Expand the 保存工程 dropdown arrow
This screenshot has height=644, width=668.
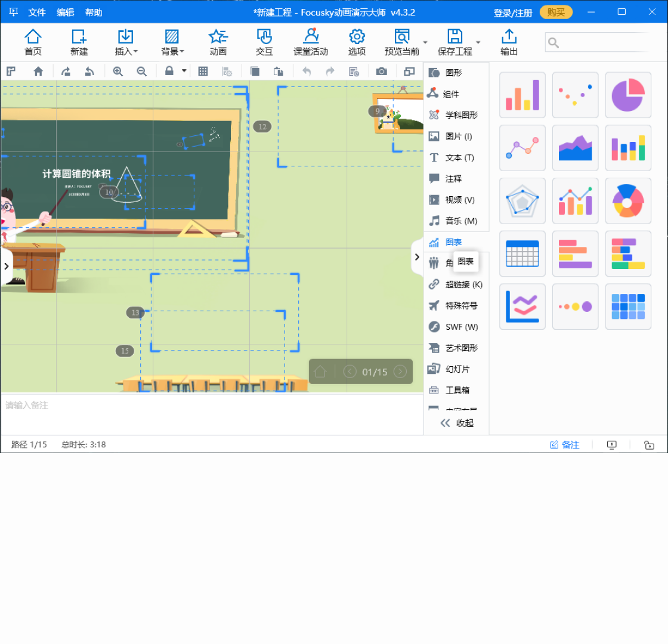(478, 42)
